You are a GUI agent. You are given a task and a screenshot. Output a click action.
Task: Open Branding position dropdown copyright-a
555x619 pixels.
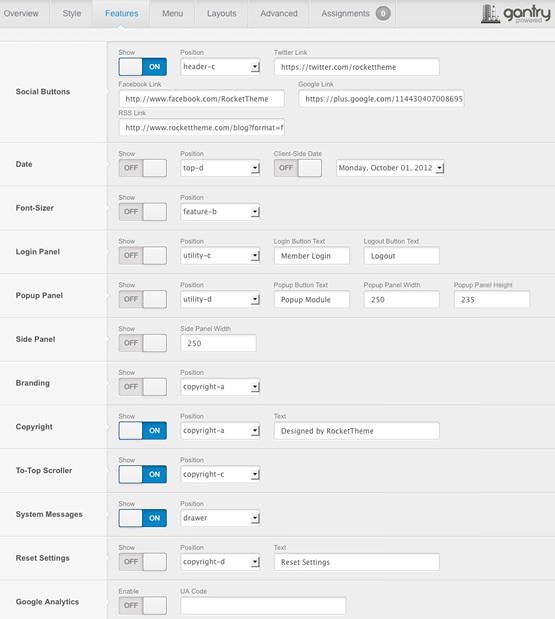220,387
